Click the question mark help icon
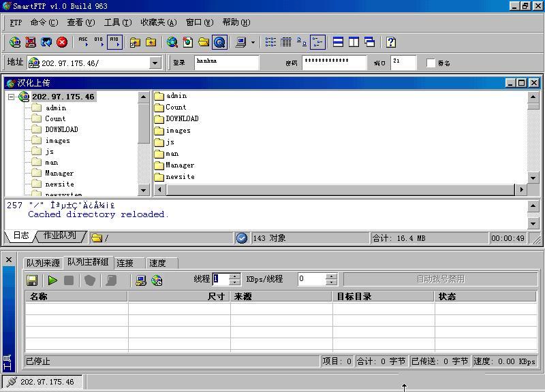This screenshot has width=545, height=392. [391, 42]
